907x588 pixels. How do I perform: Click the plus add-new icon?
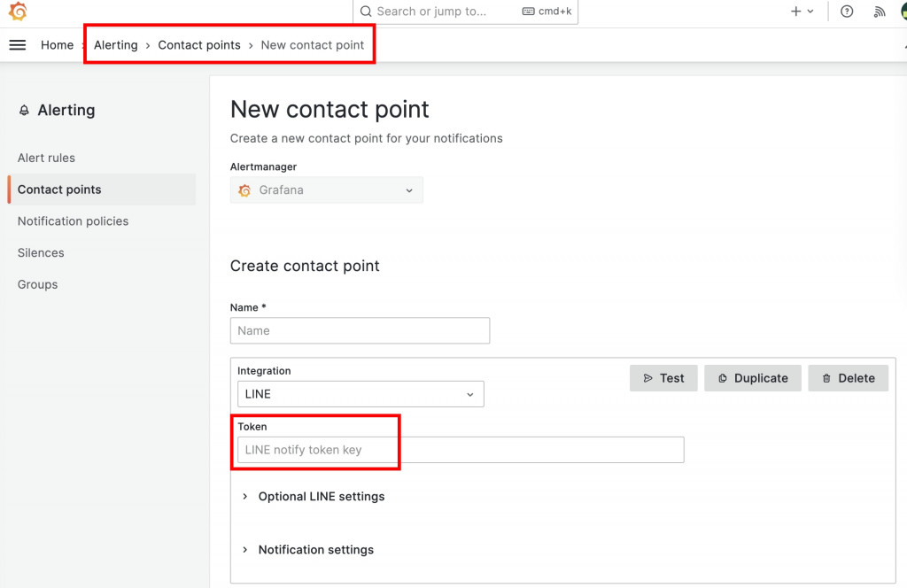(x=796, y=12)
